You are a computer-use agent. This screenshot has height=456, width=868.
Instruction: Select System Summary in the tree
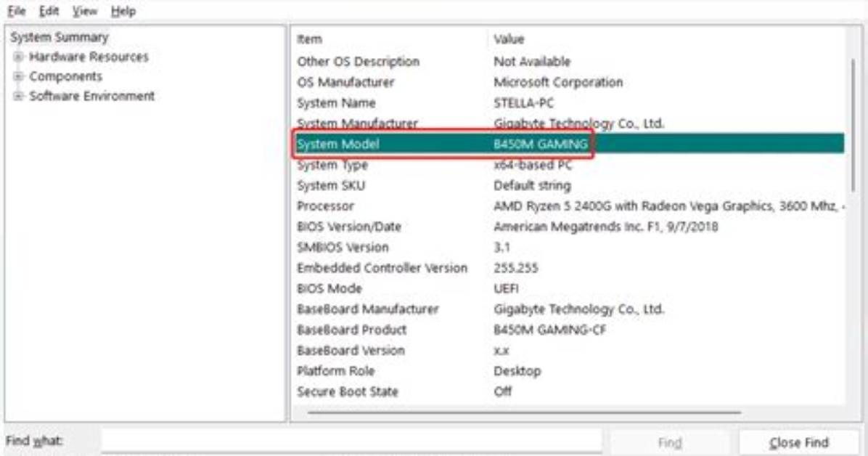(x=60, y=37)
